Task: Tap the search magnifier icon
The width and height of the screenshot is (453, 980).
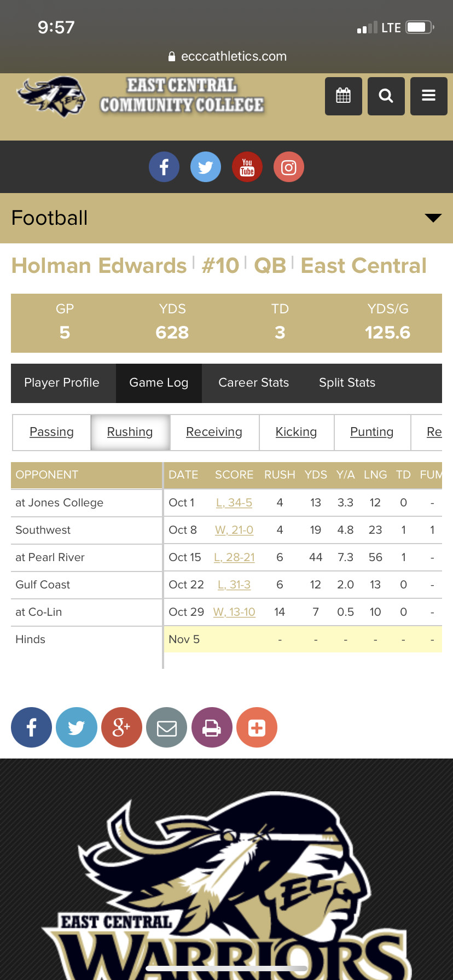Action: 386,96
